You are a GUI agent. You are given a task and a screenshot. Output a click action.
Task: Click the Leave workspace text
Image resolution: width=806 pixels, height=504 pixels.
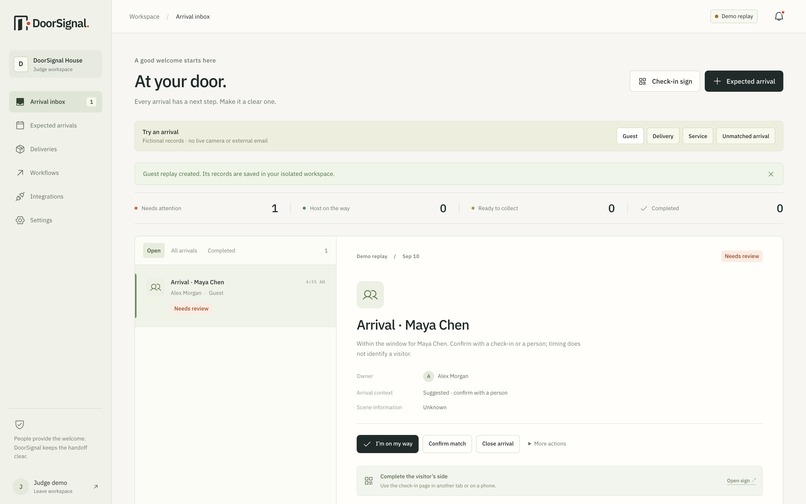point(53,492)
